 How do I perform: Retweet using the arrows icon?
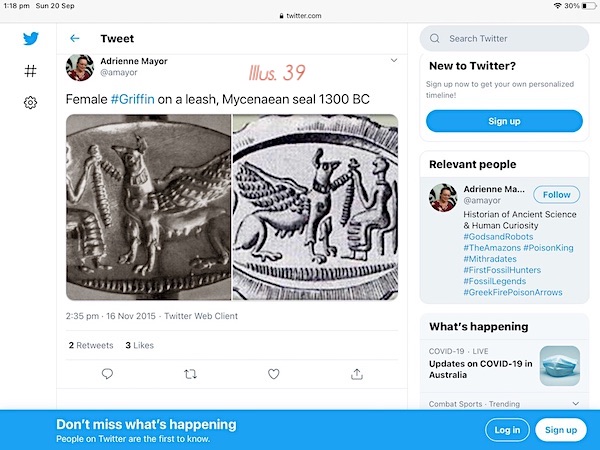tap(190, 374)
